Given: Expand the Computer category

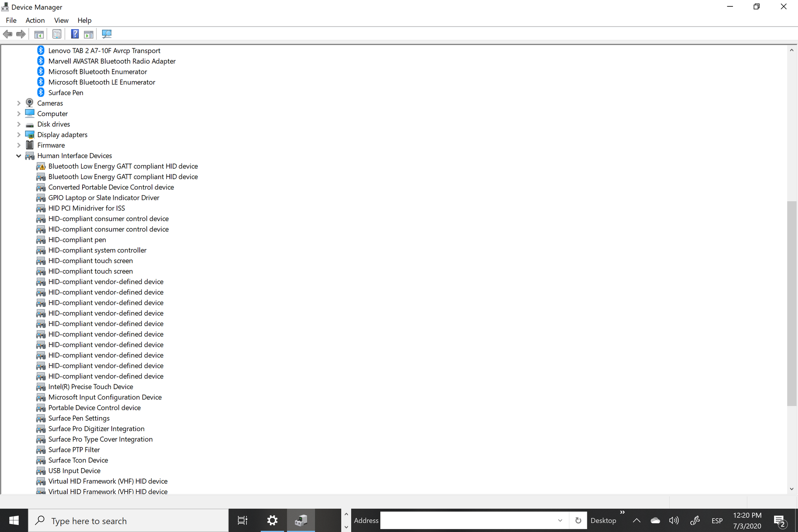Looking at the screenshot, I should tap(19, 114).
